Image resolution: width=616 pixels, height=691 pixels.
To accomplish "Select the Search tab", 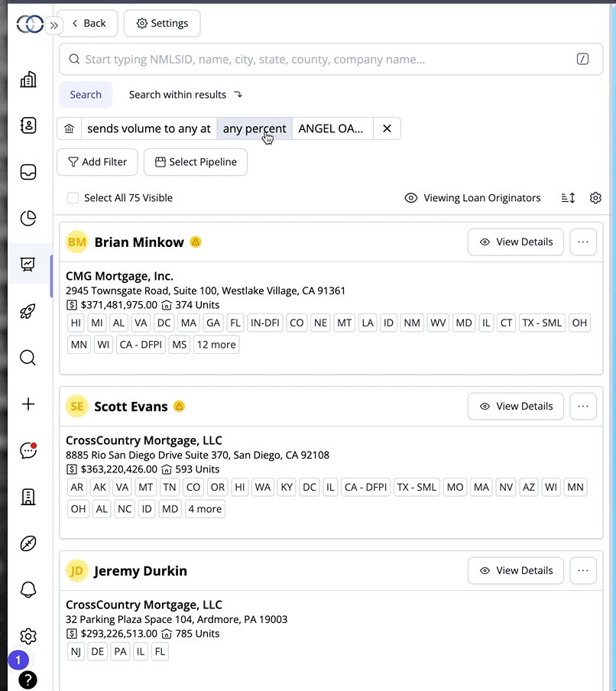I will [86, 95].
